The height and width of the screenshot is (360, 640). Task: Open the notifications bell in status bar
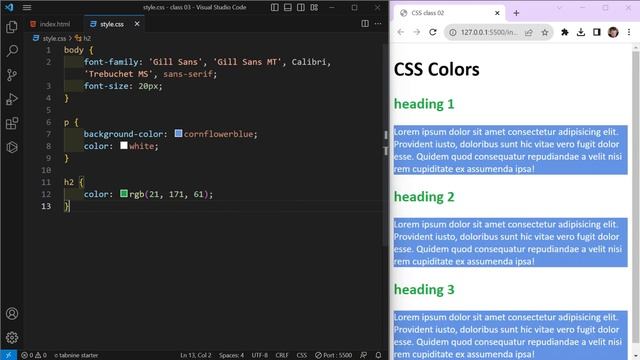pyautogui.click(x=378, y=355)
